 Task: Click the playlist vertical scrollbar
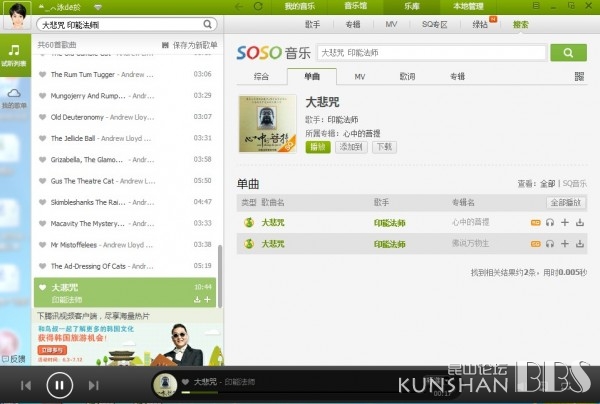[x=220, y=277]
